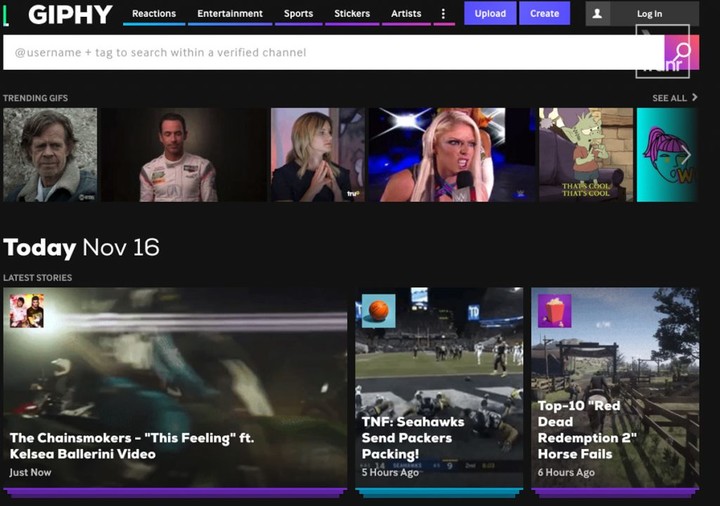Go to the Sports category

point(298,14)
